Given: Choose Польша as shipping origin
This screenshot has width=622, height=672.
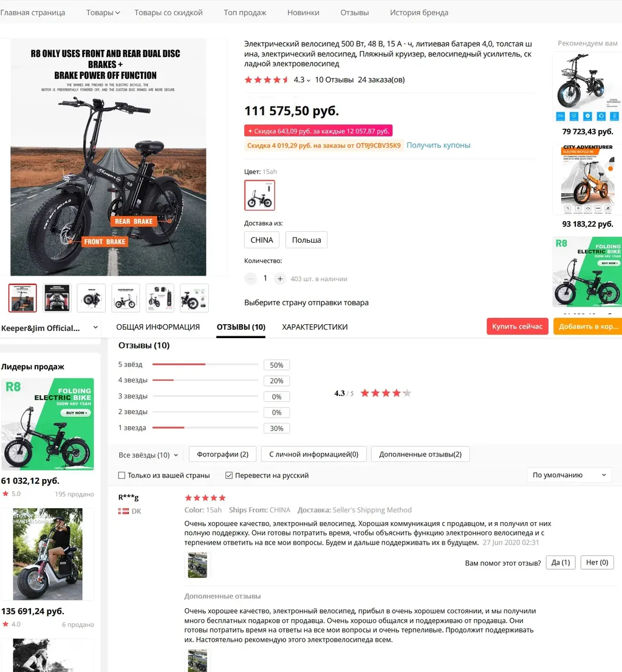Looking at the screenshot, I should coord(306,240).
